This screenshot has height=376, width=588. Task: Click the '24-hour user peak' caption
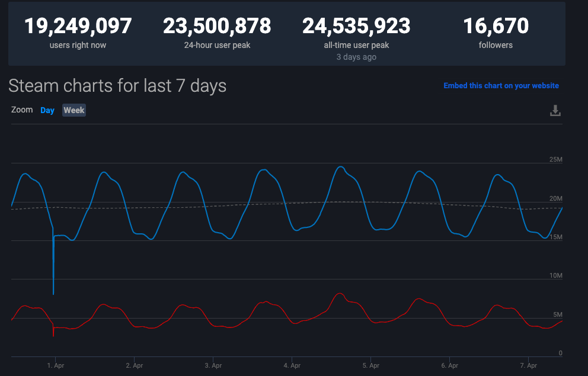coord(217,46)
